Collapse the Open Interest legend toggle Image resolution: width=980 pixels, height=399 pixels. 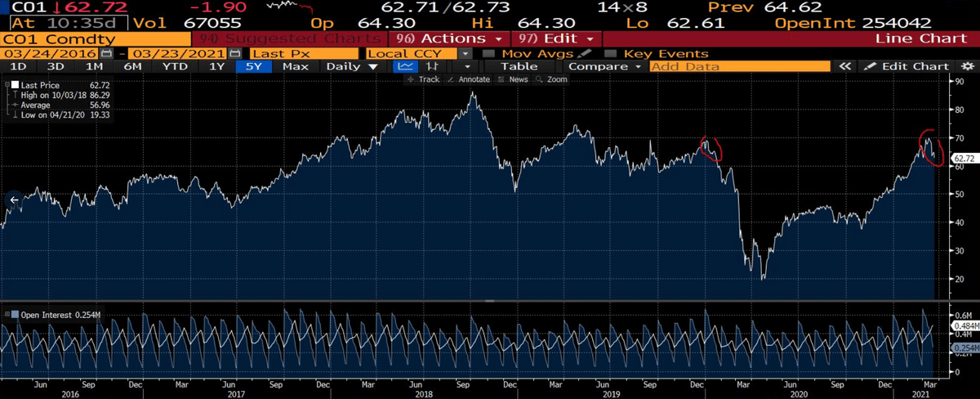[x=6, y=316]
